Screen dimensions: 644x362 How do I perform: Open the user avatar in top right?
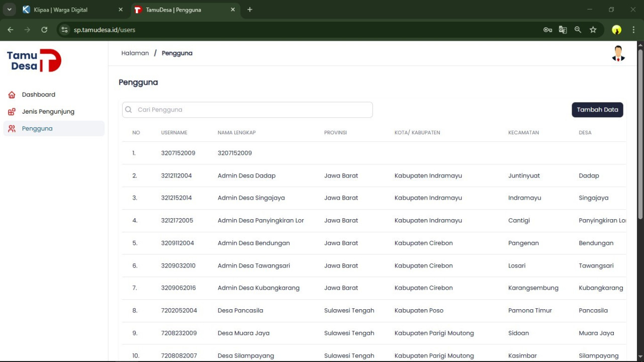click(618, 53)
